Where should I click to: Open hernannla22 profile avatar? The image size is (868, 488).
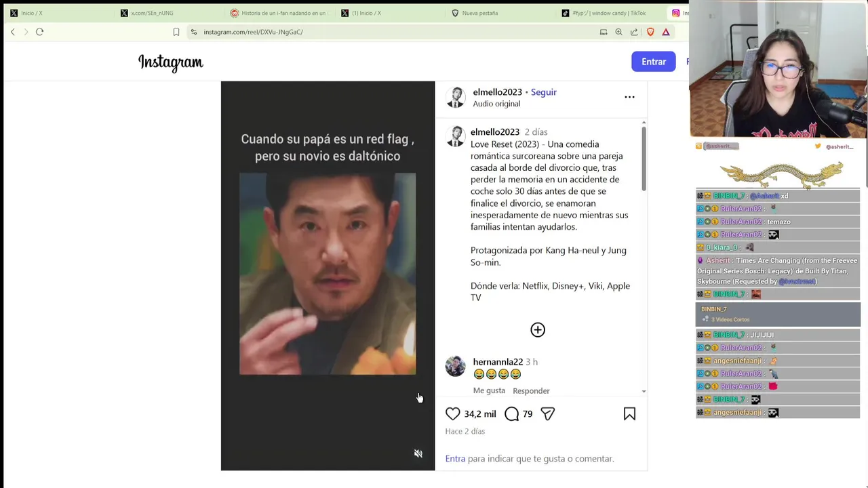tap(456, 366)
